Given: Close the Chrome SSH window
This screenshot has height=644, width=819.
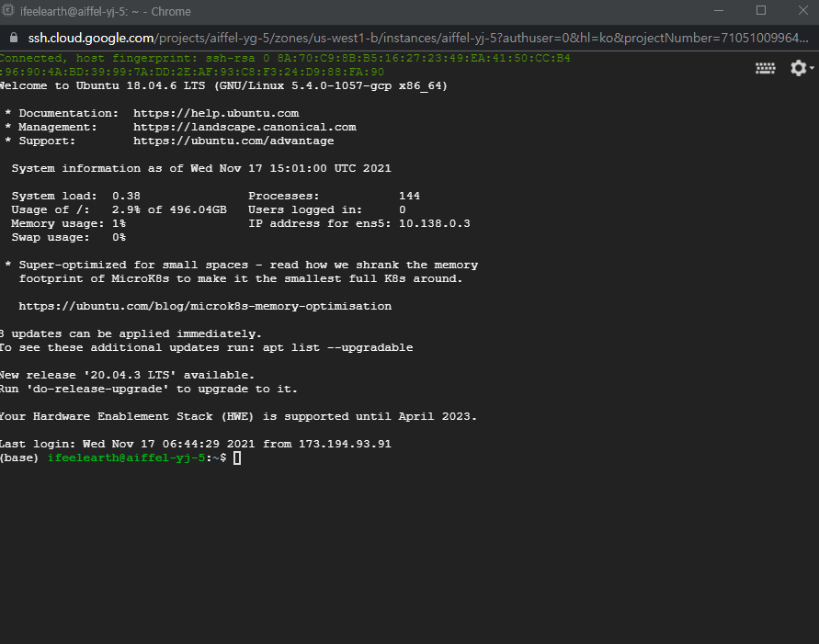Looking at the screenshot, I should click(803, 10).
